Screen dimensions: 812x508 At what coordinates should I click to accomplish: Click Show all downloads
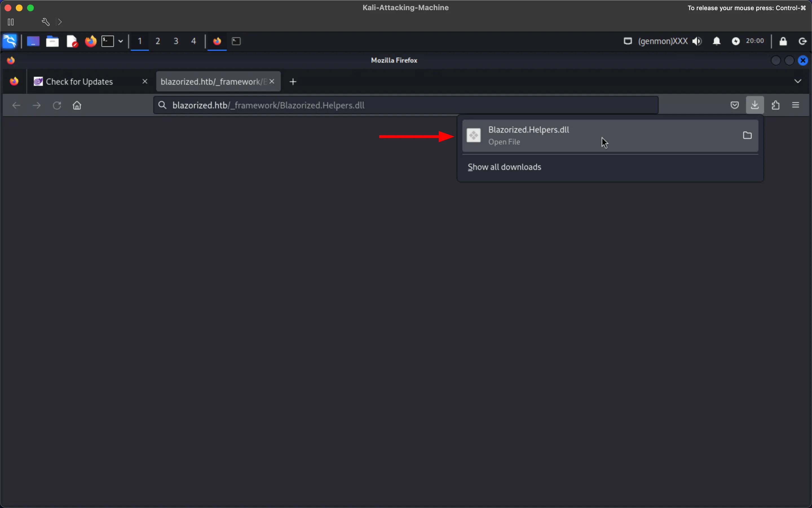[x=504, y=167]
